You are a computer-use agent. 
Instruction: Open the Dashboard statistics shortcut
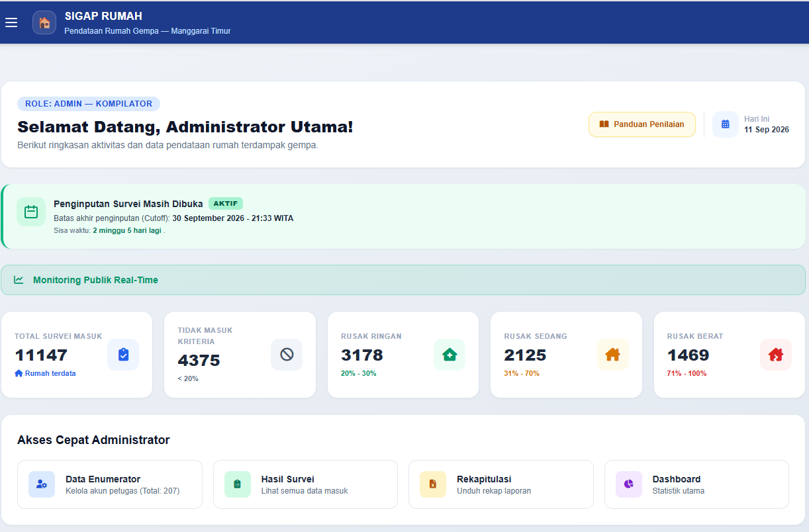coord(696,484)
